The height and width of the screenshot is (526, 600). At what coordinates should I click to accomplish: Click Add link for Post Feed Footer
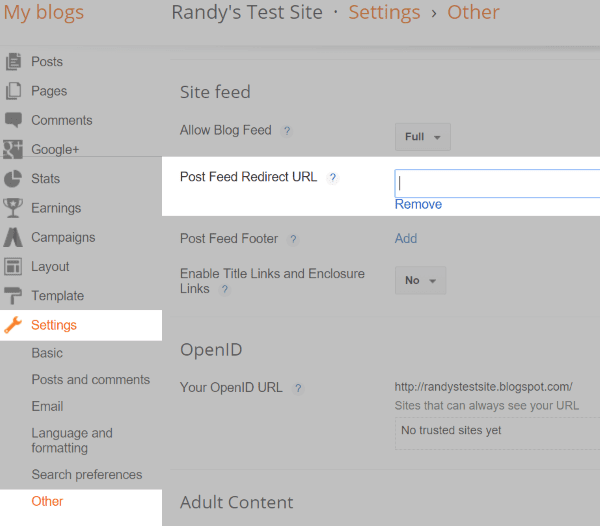click(406, 239)
